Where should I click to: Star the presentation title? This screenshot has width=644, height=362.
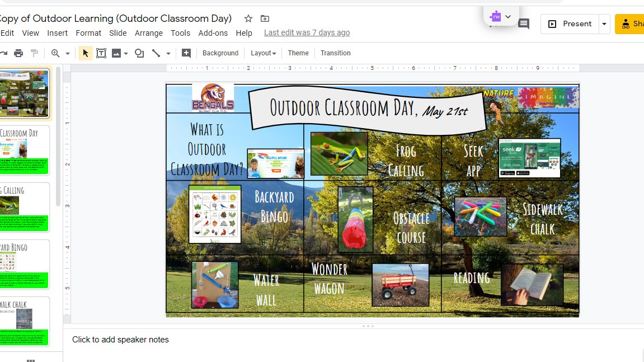(x=248, y=18)
